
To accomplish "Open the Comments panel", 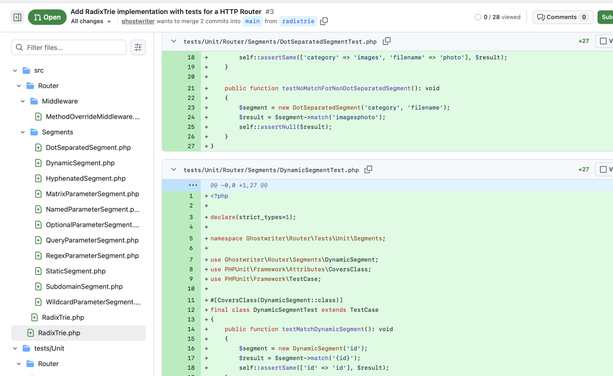I will pyautogui.click(x=563, y=17).
